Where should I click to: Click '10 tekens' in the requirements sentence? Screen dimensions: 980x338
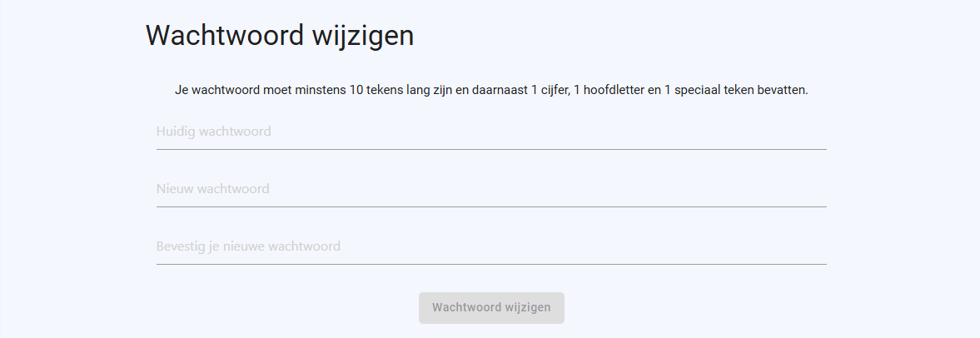[x=375, y=90]
